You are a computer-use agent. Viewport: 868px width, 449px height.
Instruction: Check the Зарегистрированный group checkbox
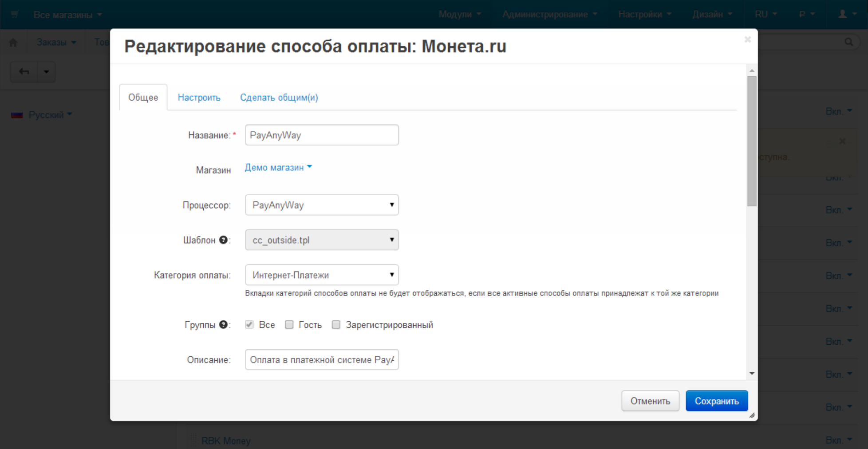(336, 324)
